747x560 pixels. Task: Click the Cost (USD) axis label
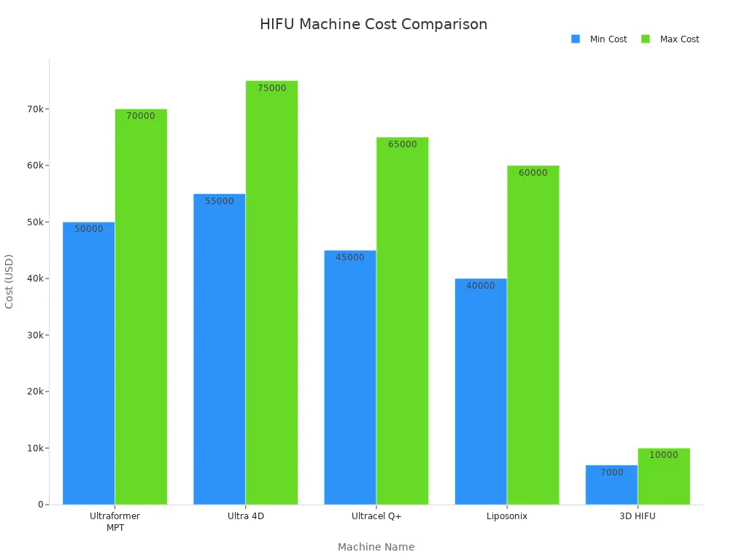(x=9, y=279)
